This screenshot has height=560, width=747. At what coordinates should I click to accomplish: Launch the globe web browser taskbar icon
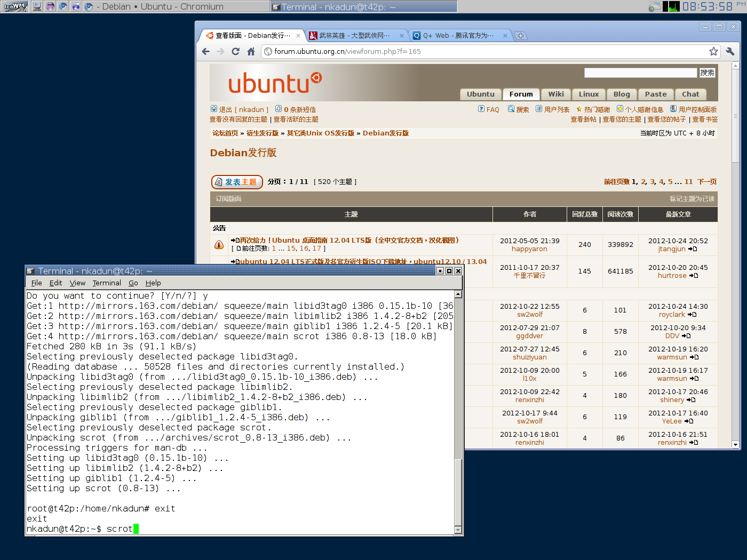(76, 6)
